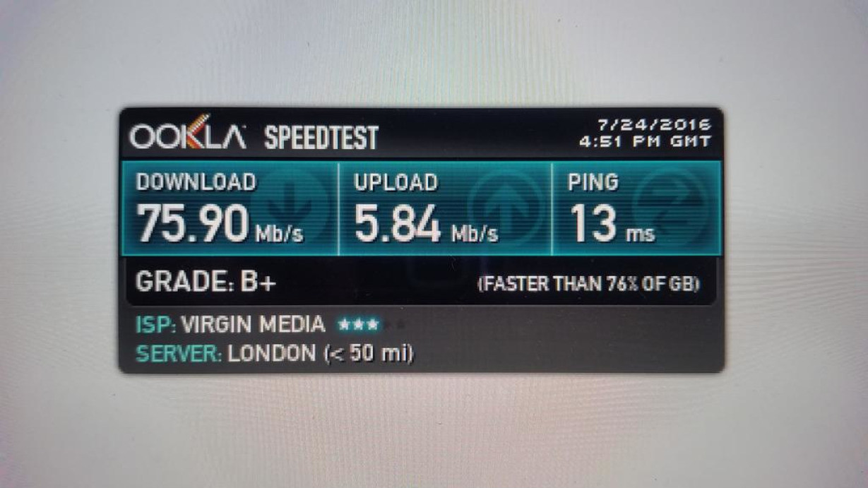Click the UPLOAD label
This screenshot has width=868, height=488.
pyautogui.click(x=396, y=183)
